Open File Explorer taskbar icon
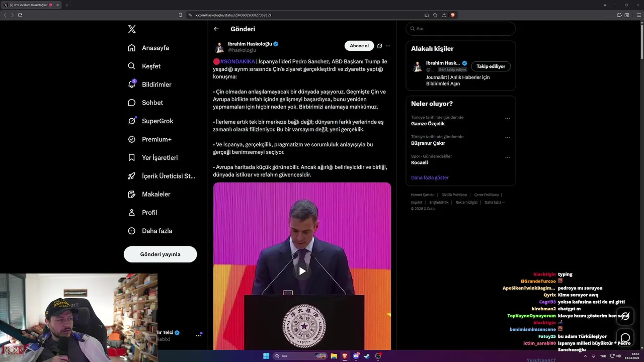Screen dimensions: 644x362 coord(334,356)
